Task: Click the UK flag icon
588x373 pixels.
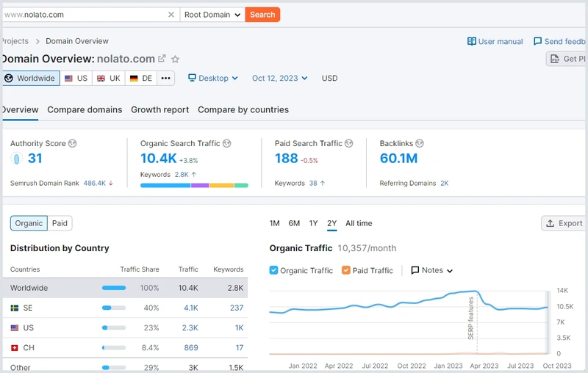Action: (101, 79)
